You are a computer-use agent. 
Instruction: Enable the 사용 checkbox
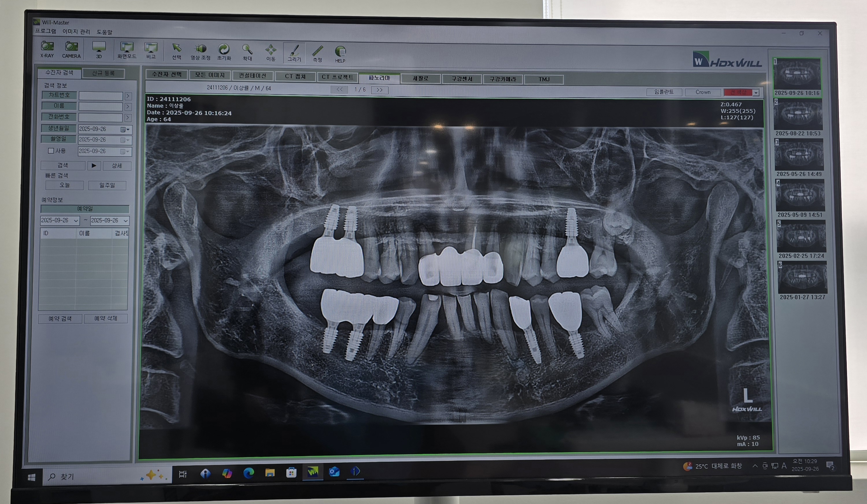[x=51, y=151]
